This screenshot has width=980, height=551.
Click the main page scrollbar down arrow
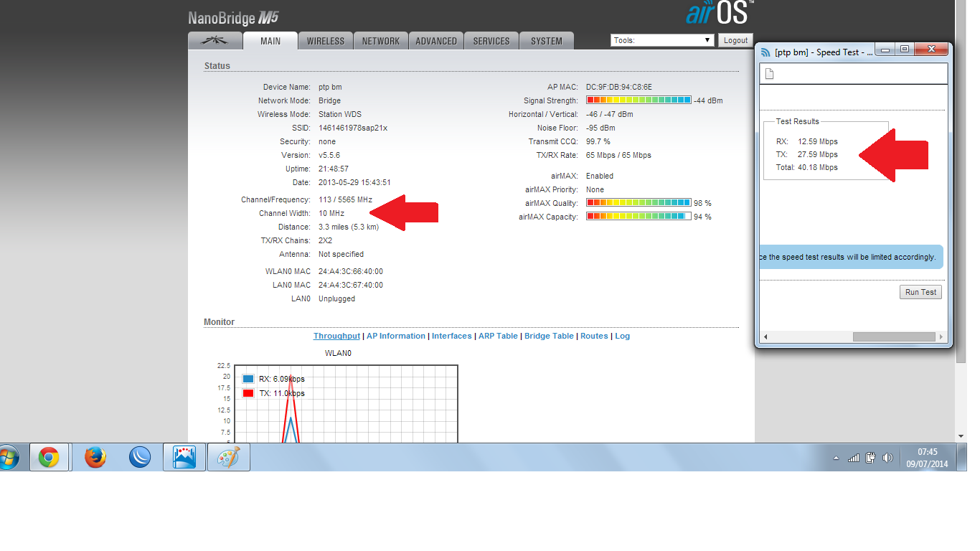pos(961,436)
